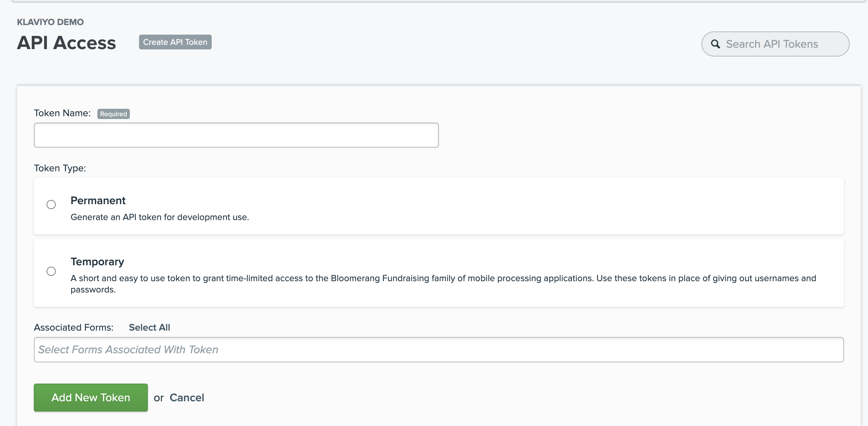Click the KLAVIYO DEMO account label
The width and height of the screenshot is (868, 426).
coord(50,22)
